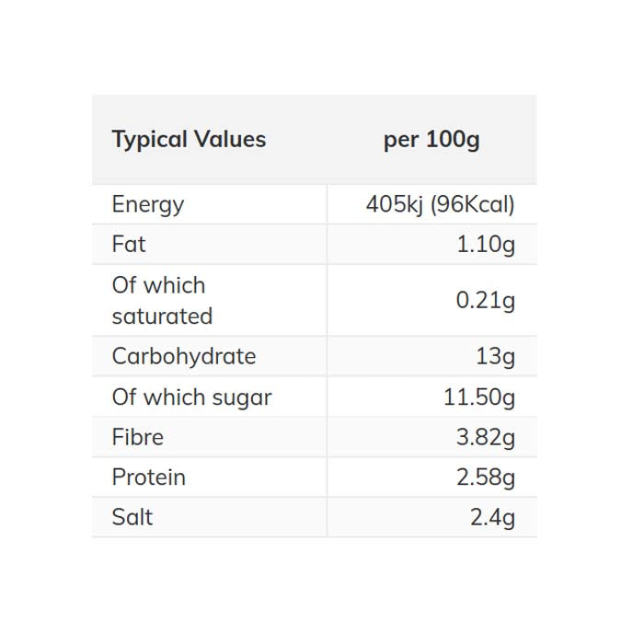Select the Protein row label
The height and width of the screenshot is (644, 644).
[149, 477]
